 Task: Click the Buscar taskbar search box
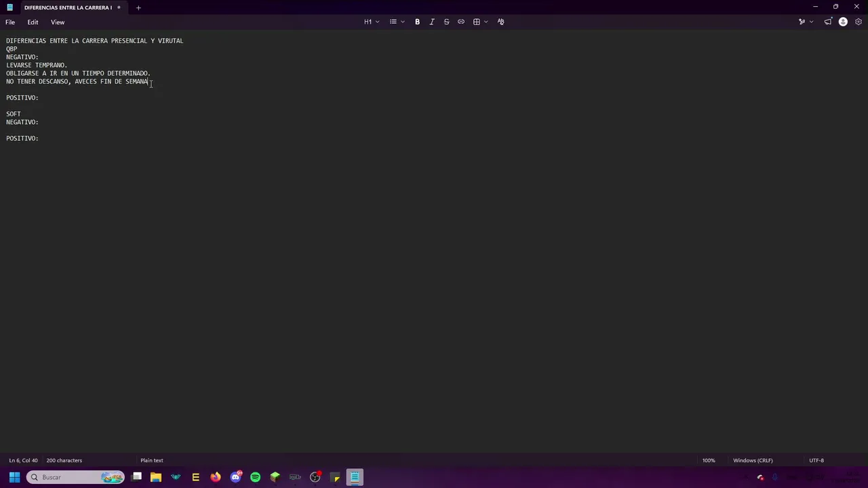(x=75, y=477)
